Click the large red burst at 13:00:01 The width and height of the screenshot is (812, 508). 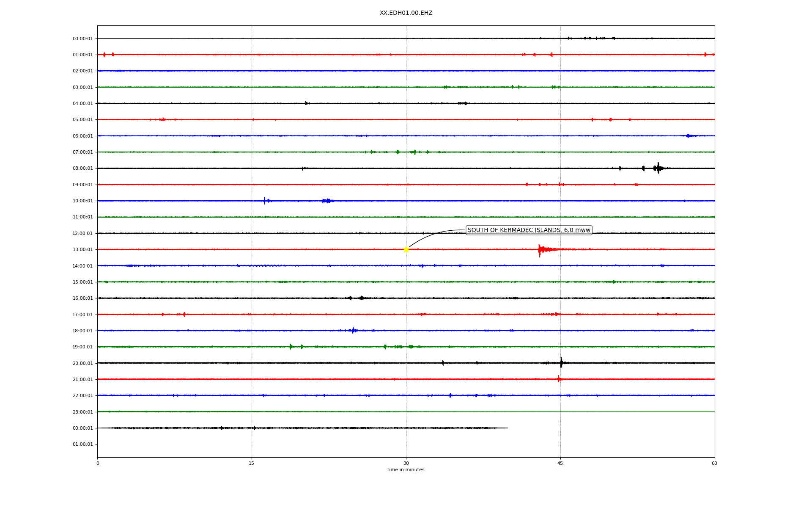point(540,250)
